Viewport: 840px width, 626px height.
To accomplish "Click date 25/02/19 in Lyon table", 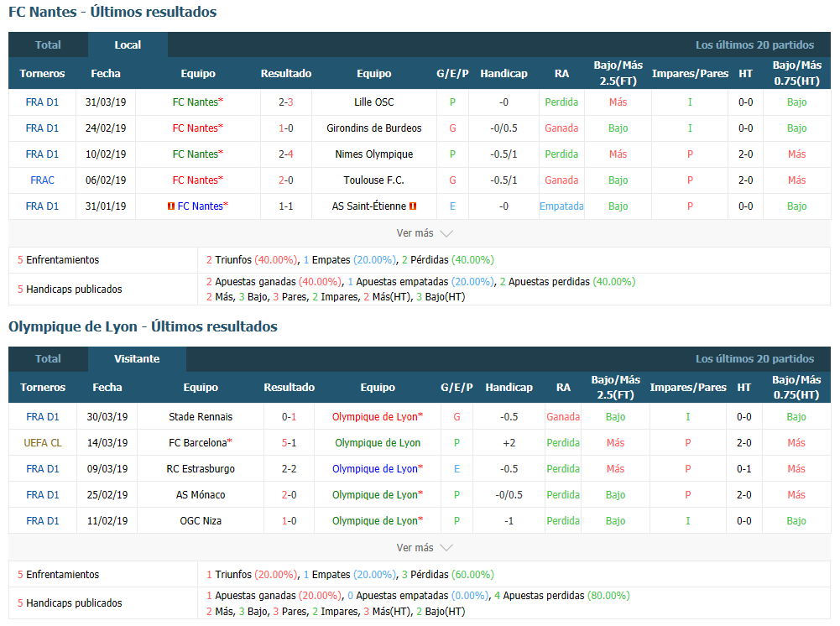I will click(107, 495).
